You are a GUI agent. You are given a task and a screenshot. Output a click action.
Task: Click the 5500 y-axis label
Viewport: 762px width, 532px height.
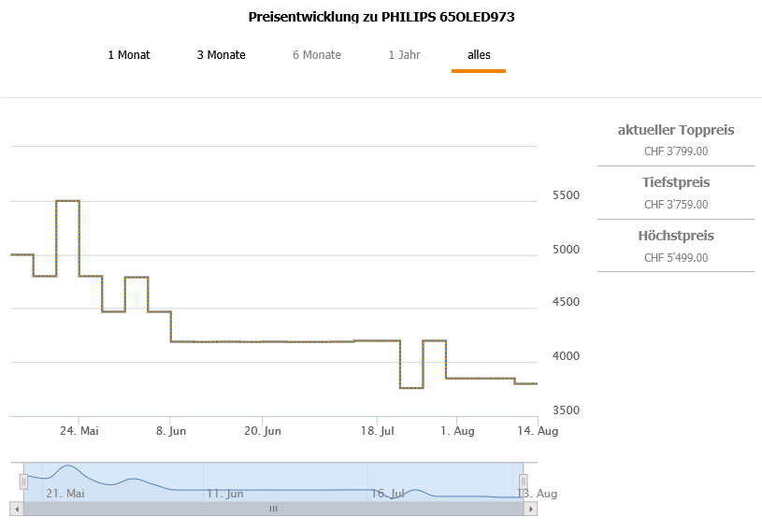coord(567,195)
